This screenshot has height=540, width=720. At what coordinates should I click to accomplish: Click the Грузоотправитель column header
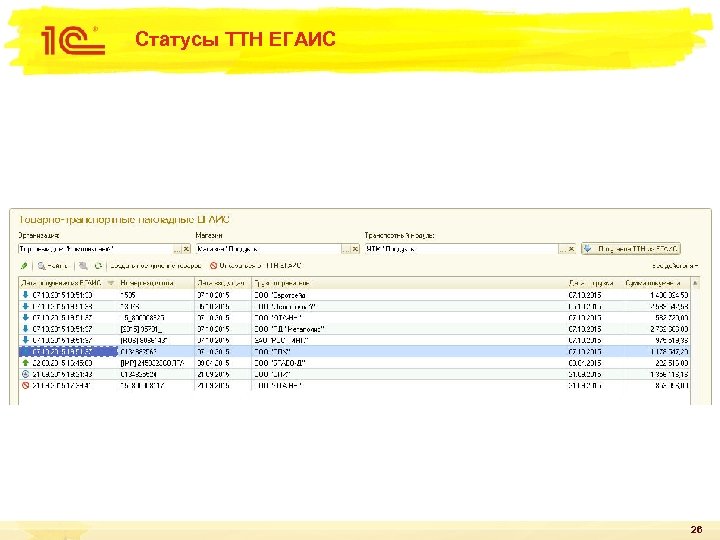409,283
